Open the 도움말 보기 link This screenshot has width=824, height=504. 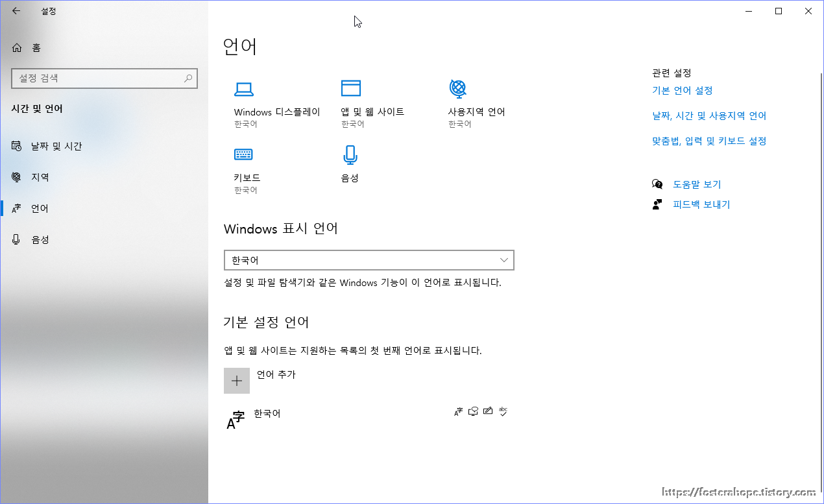click(697, 184)
